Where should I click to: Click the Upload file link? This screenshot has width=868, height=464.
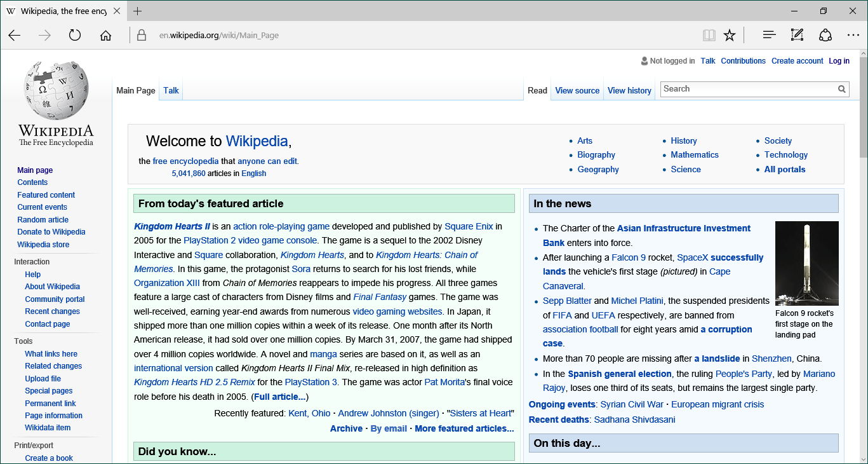click(x=43, y=379)
